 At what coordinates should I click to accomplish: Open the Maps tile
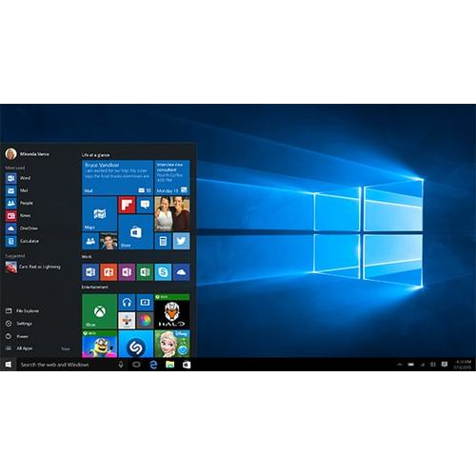[99, 214]
